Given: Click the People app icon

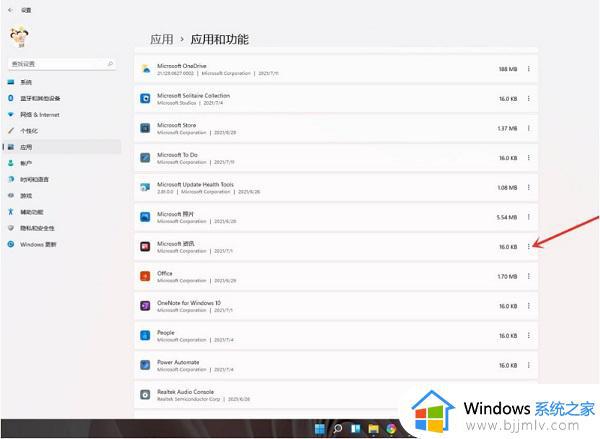Looking at the screenshot, I should [x=145, y=336].
